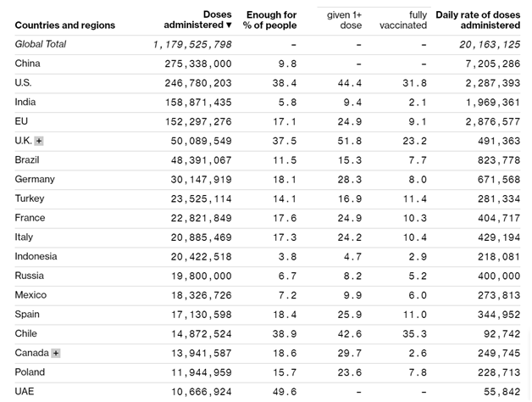The height and width of the screenshot is (402, 532).
Task: Click Daily rate of doses administered header
Action: [478, 20]
